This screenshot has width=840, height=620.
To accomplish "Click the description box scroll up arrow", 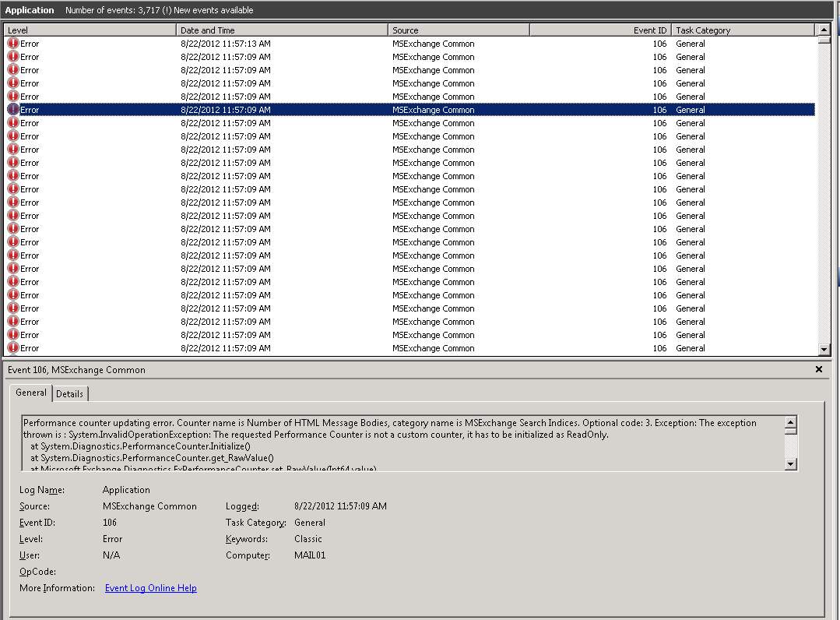I will pos(790,421).
